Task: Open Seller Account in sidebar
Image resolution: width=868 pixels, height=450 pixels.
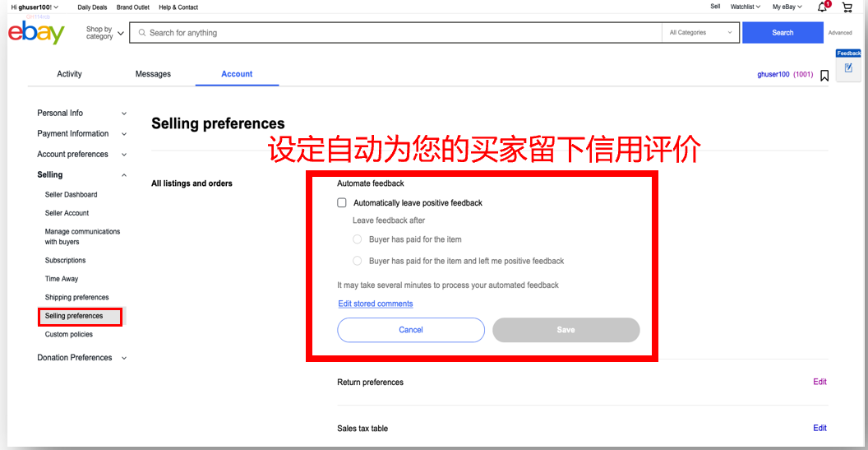Action: (67, 213)
